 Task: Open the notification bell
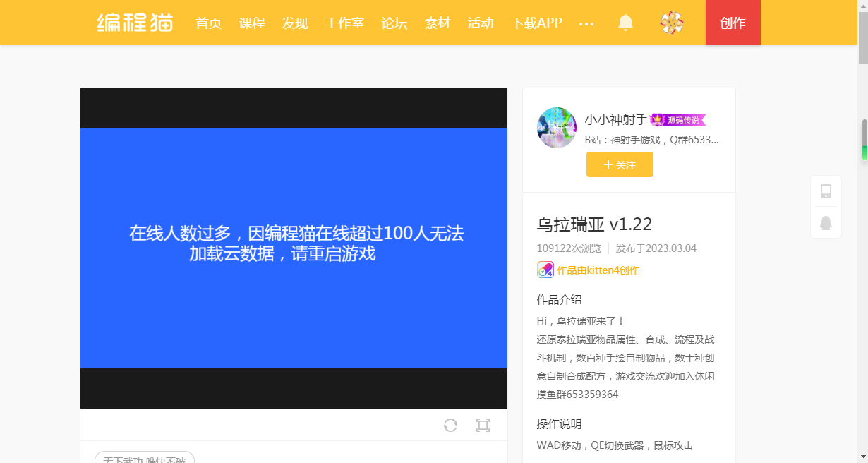[x=625, y=23]
